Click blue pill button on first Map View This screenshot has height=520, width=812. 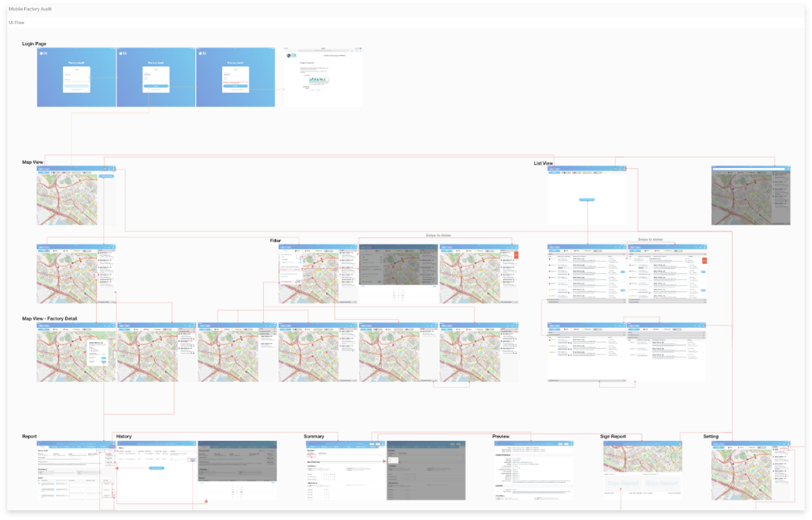coord(107,176)
